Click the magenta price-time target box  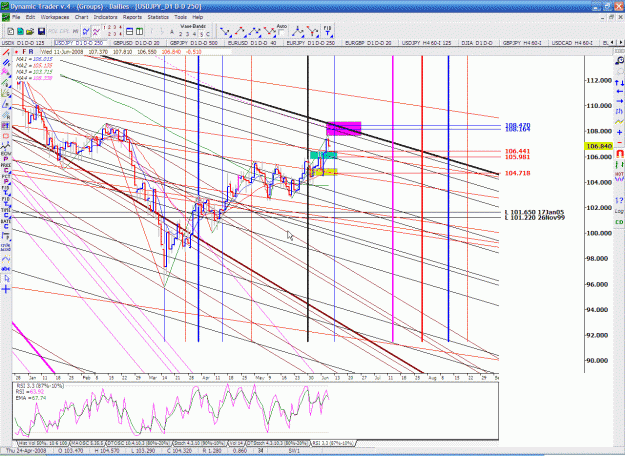click(x=344, y=128)
